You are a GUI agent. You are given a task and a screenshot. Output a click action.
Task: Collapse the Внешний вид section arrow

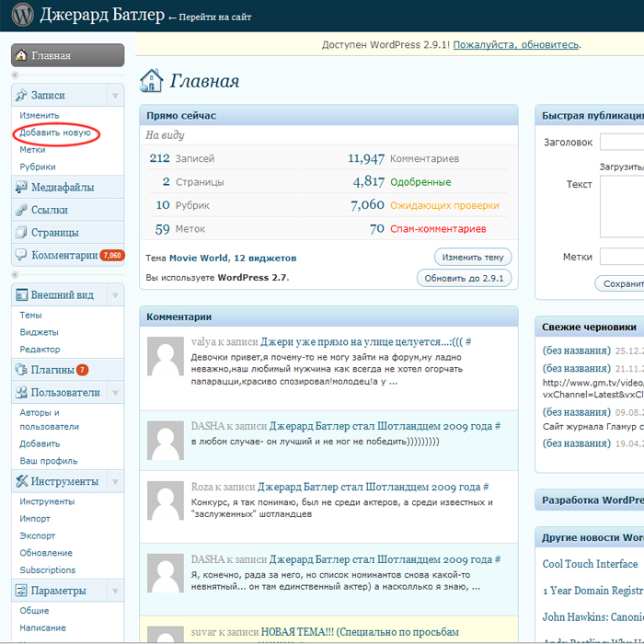click(x=114, y=295)
